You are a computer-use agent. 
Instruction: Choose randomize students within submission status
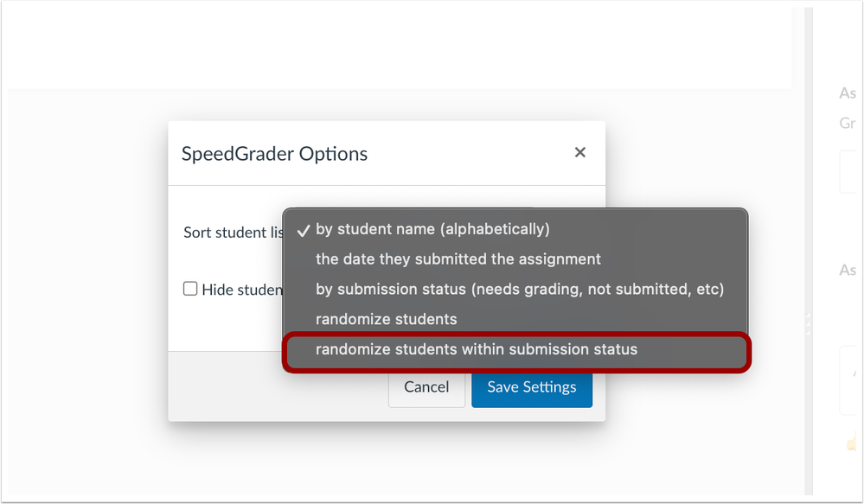[x=476, y=349]
